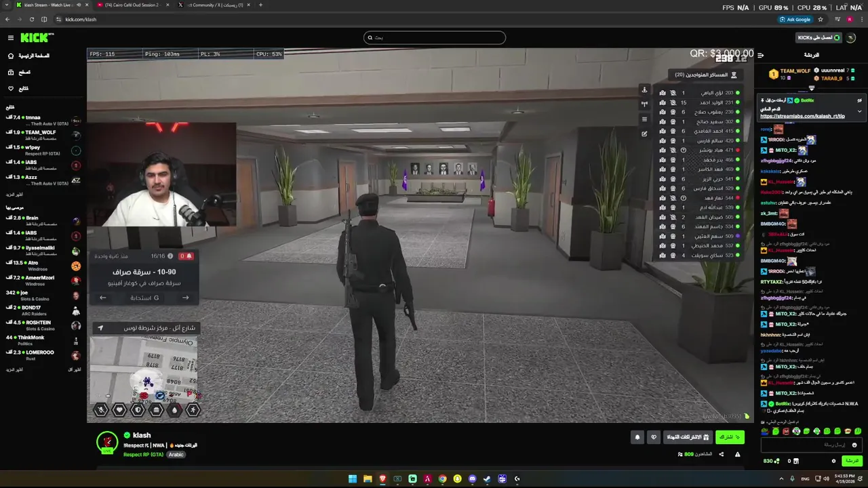Screen dimensions: 868x488
Task: Open klash's channel avatar
Action: pyautogui.click(x=106, y=442)
